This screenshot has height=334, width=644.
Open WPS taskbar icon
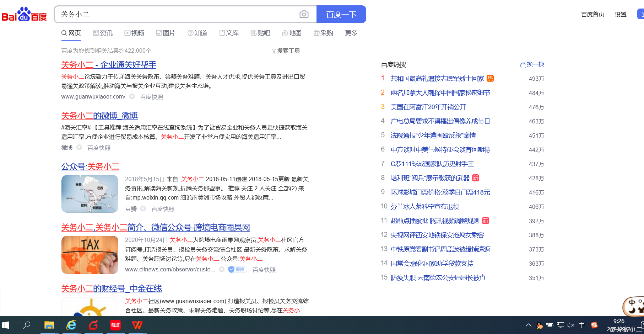pos(137,325)
